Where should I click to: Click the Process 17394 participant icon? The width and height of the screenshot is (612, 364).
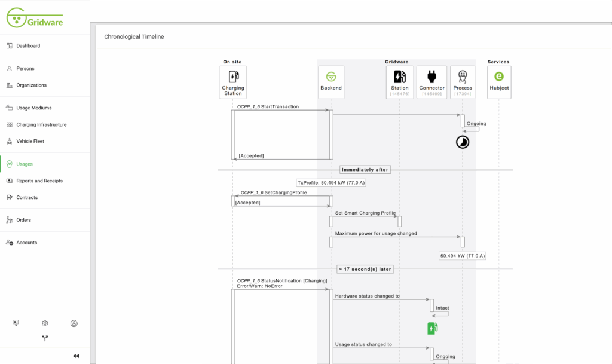463,77
